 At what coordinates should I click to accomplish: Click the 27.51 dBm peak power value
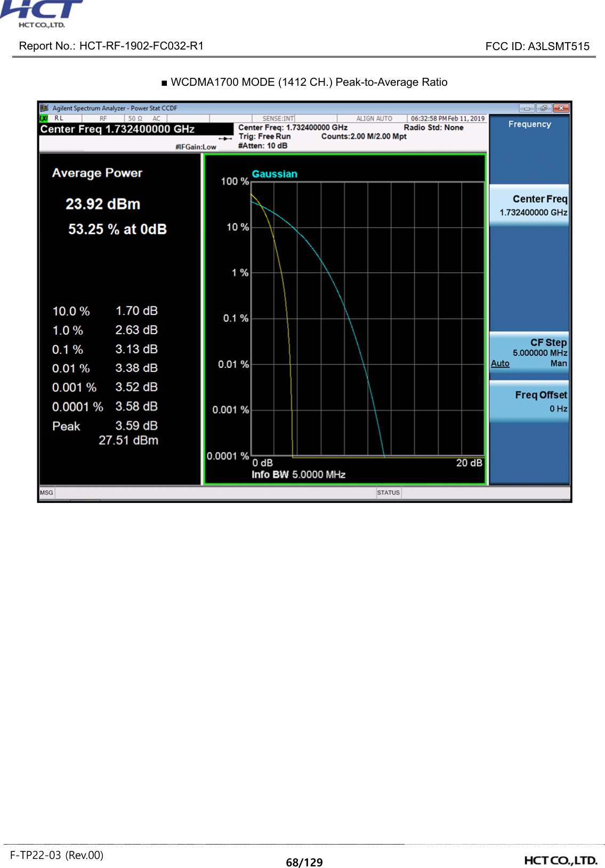pyautogui.click(x=128, y=440)
